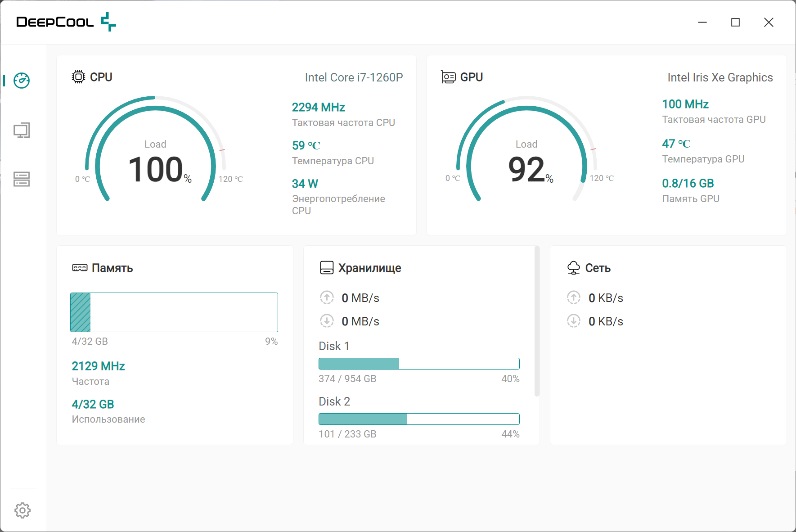The width and height of the screenshot is (796, 532).
Task: Click the Хранилище storage drive icon
Action: pyautogui.click(x=327, y=268)
